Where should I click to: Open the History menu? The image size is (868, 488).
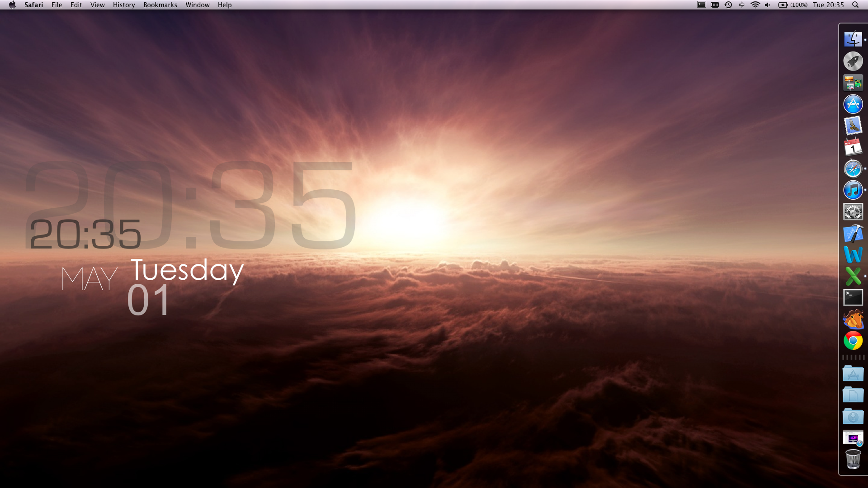[x=124, y=5]
